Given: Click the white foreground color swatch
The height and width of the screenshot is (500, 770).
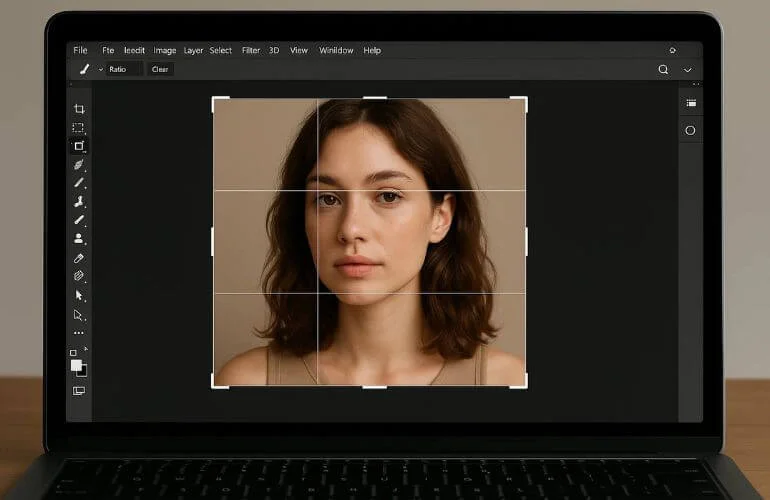Looking at the screenshot, I should [x=76, y=366].
